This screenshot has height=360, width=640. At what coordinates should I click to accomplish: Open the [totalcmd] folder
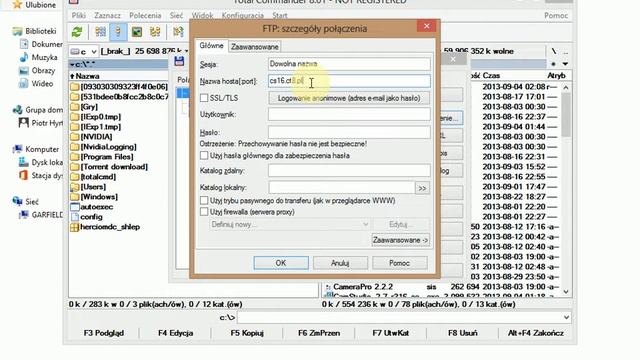coord(93,177)
